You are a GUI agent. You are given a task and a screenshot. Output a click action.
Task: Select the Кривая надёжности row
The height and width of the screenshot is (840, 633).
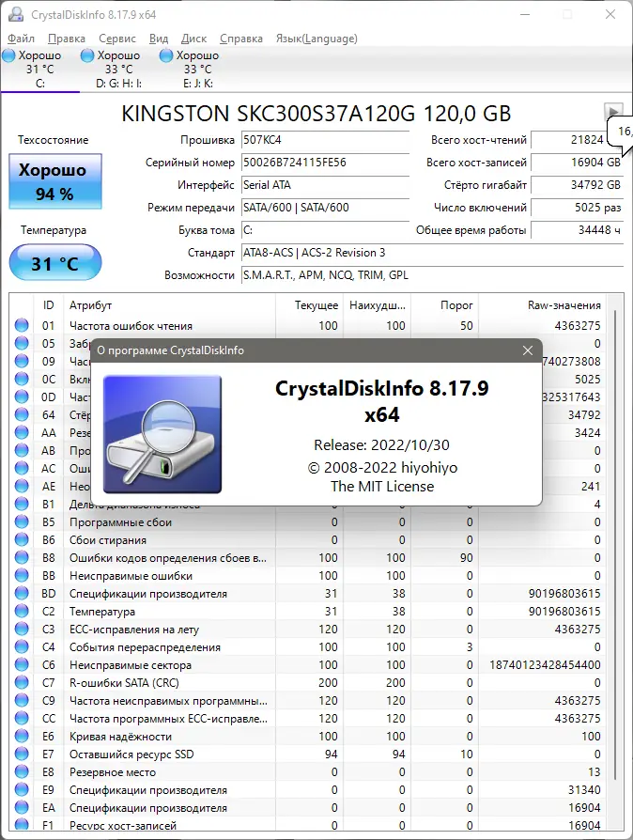tap(308, 736)
